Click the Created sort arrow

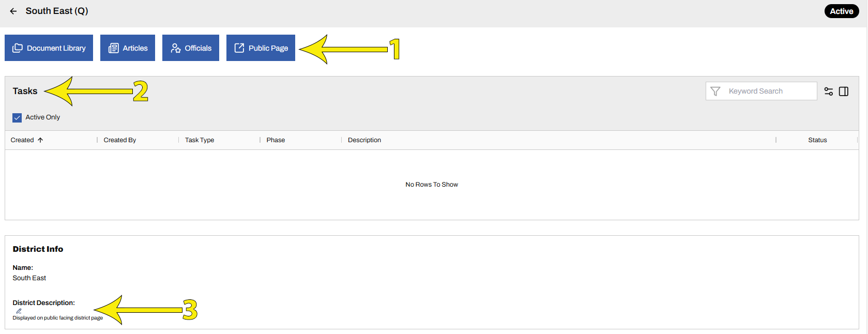click(x=40, y=140)
